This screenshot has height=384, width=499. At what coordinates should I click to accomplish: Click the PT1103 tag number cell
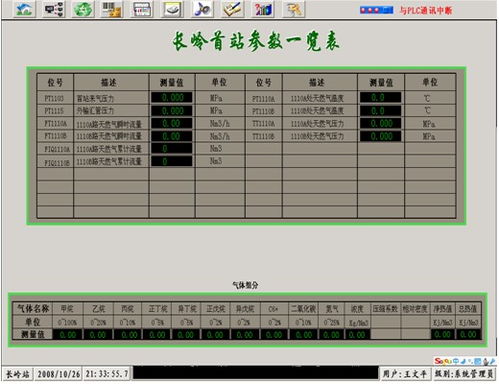[54, 98]
